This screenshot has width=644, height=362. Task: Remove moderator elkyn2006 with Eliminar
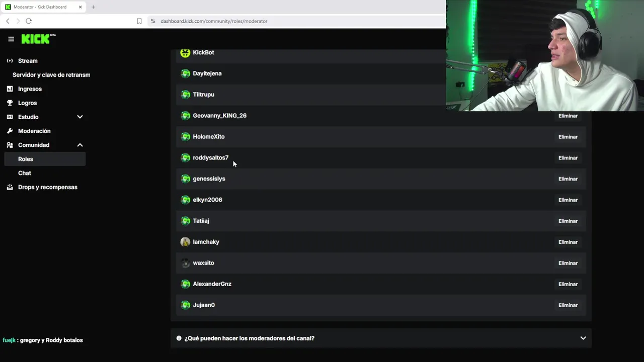tap(568, 200)
